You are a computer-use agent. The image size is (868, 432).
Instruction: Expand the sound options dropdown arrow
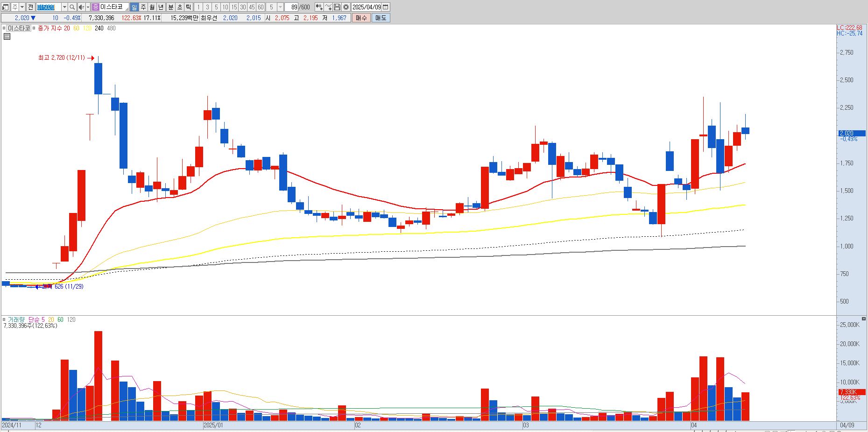point(88,7)
